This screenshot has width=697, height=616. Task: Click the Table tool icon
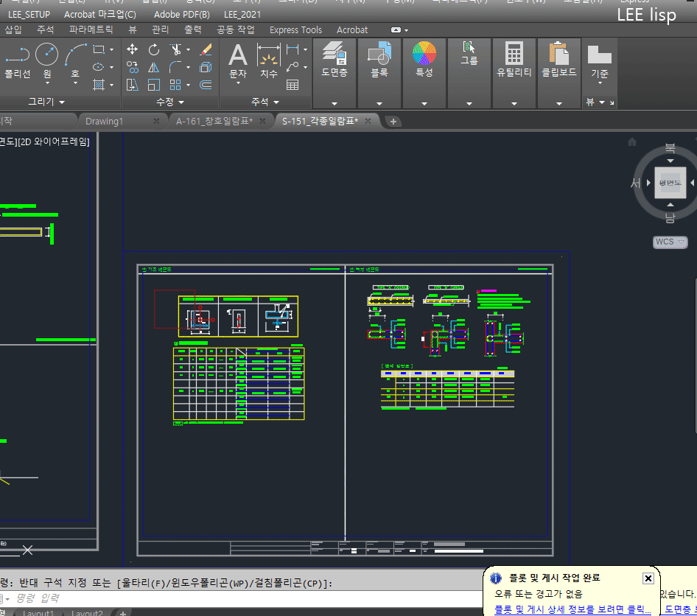click(293, 85)
